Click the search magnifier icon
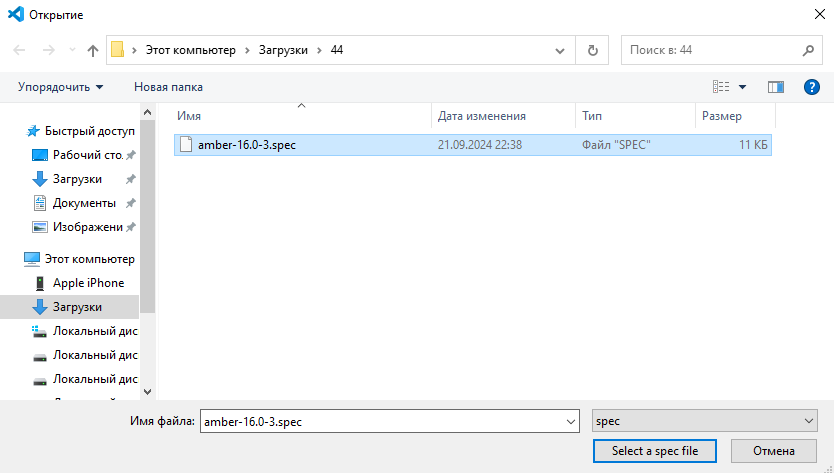 [x=808, y=50]
